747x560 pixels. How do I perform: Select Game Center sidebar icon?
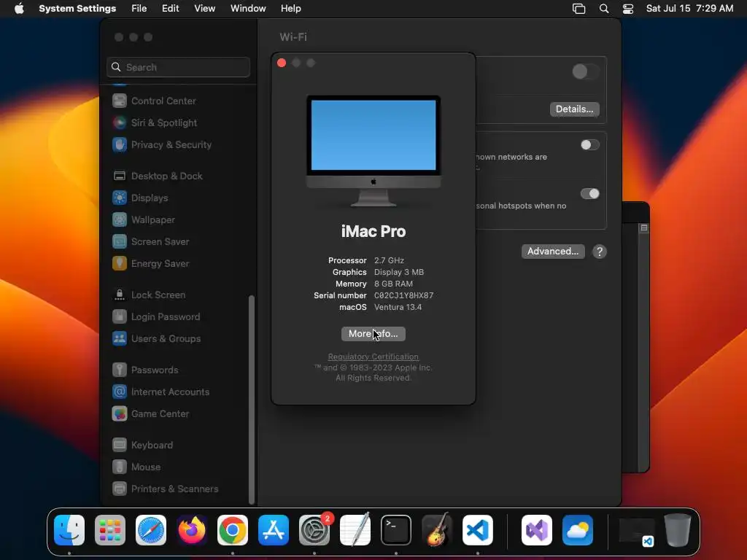click(x=120, y=414)
